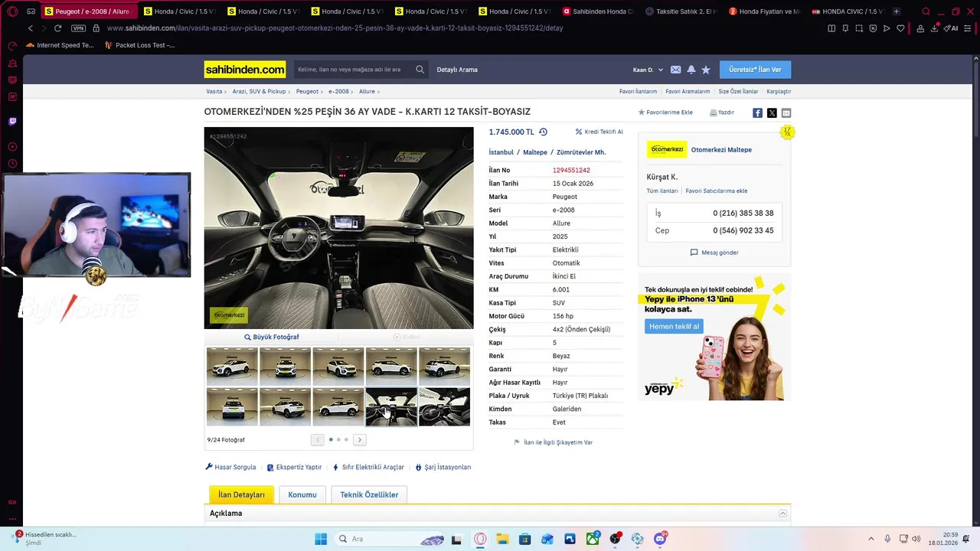Viewport: 980px width, 551px height.
Task: Click Peugeot breadcrumb link
Action: pos(307,91)
